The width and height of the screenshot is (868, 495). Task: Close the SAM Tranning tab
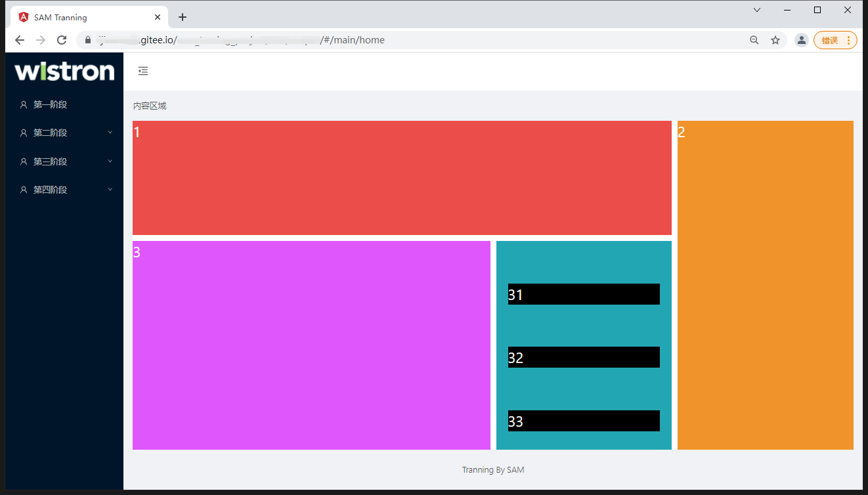(158, 17)
